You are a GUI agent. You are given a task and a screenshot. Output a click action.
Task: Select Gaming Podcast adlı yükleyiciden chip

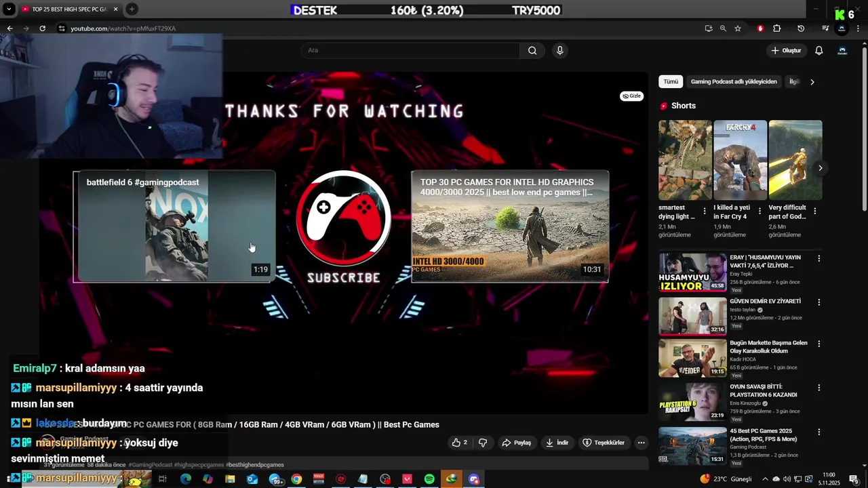(x=734, y=81)
